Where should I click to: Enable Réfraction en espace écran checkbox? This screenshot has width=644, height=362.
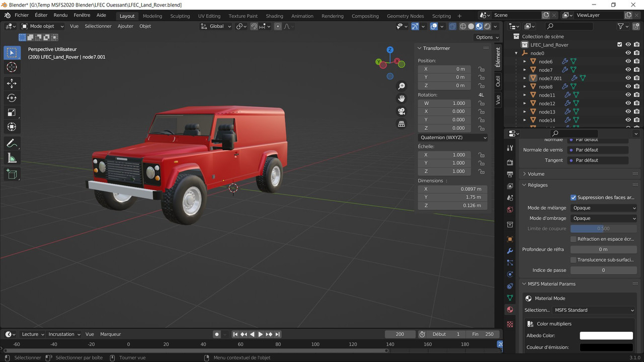tap(573, 239)
